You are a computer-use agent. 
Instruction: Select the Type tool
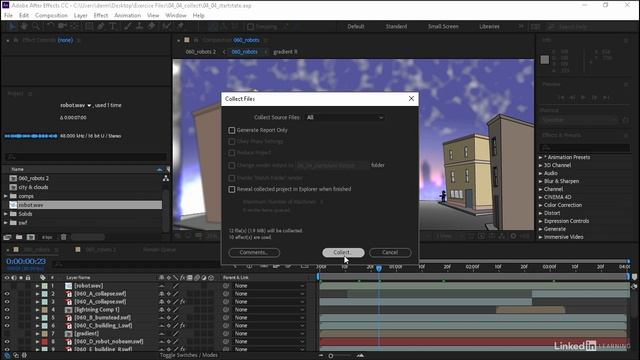click(113, 27)
